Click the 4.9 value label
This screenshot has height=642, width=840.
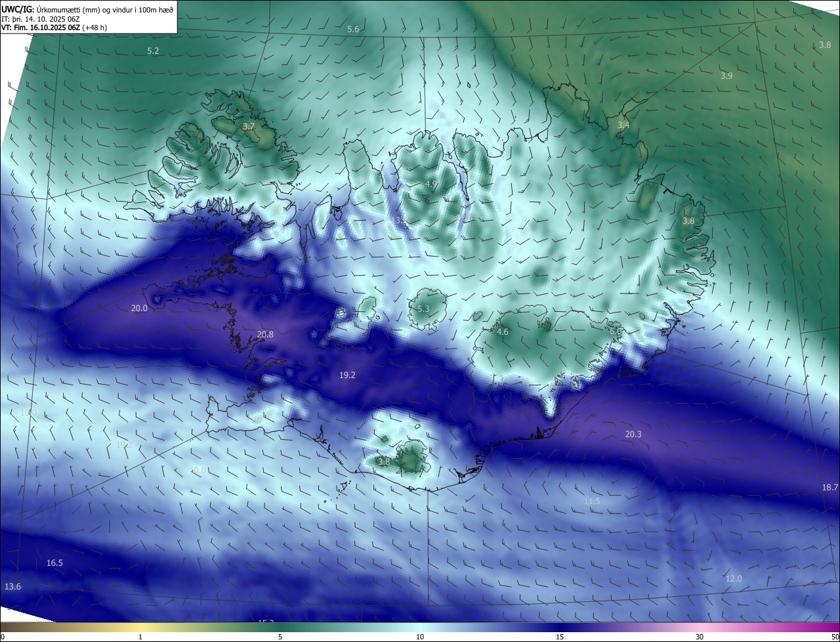tap(431, 184)
